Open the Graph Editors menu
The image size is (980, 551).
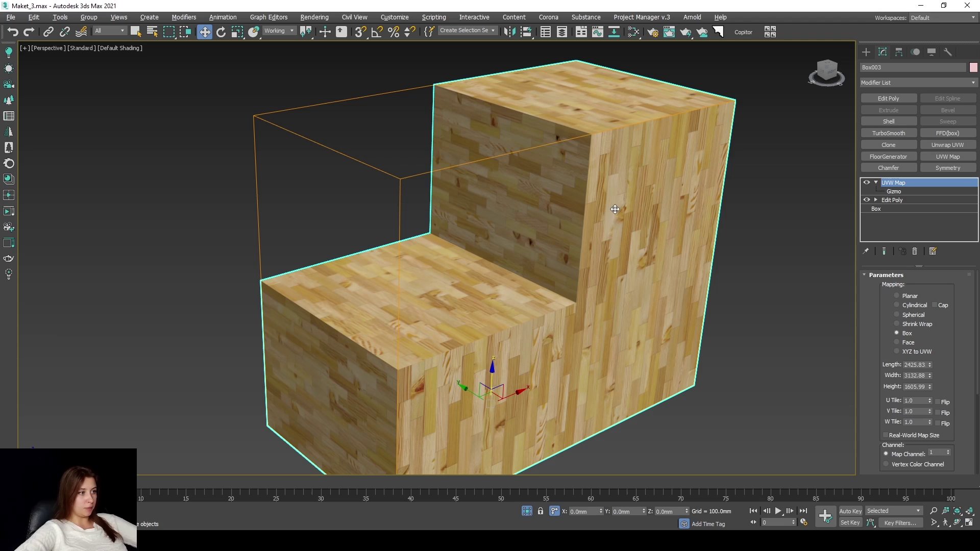(x=268, y=17)
